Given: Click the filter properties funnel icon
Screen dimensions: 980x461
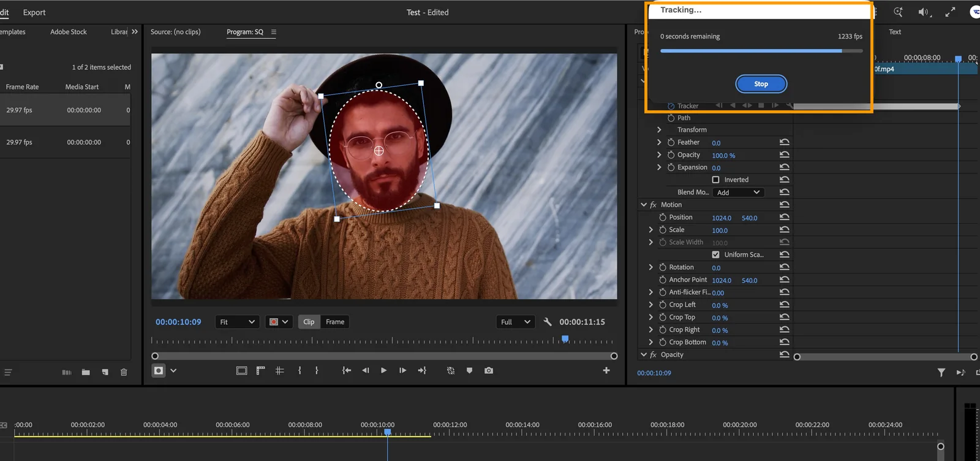Looking at the screenshot, I should (x=941, y=372).
